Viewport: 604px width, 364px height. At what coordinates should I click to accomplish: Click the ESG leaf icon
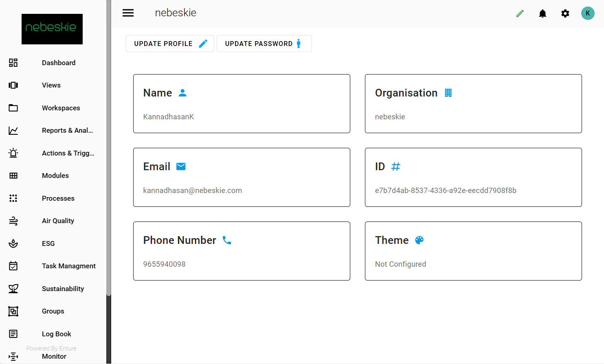13,243
